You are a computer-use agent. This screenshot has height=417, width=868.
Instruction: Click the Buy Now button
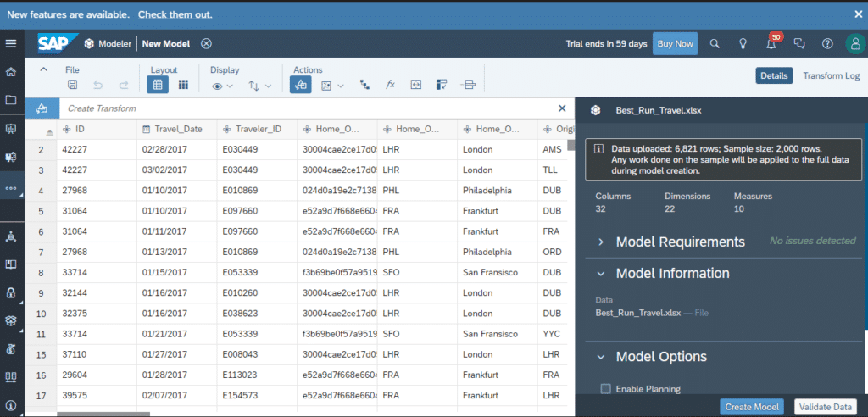[676, 44]
